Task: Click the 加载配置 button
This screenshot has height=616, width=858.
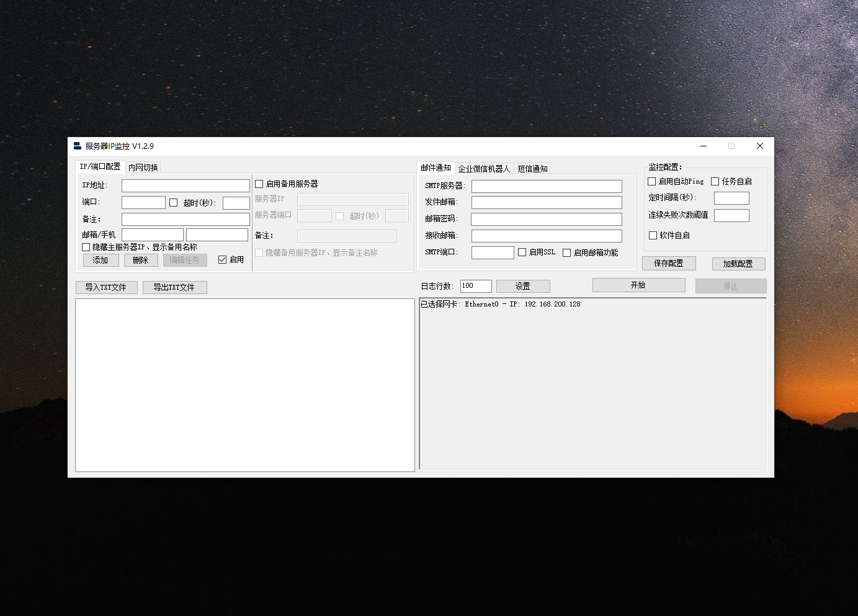Action: [x=738, y=264]
